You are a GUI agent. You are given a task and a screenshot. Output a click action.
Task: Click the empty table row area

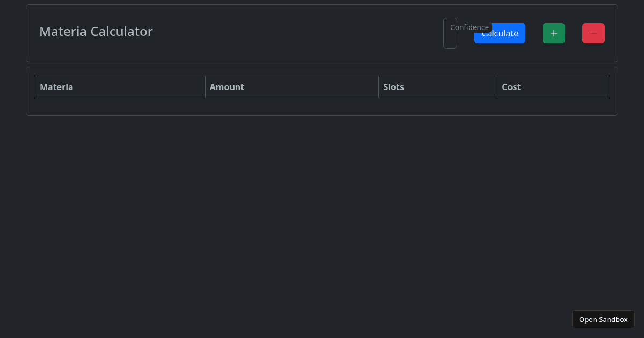tap(322, 106)
